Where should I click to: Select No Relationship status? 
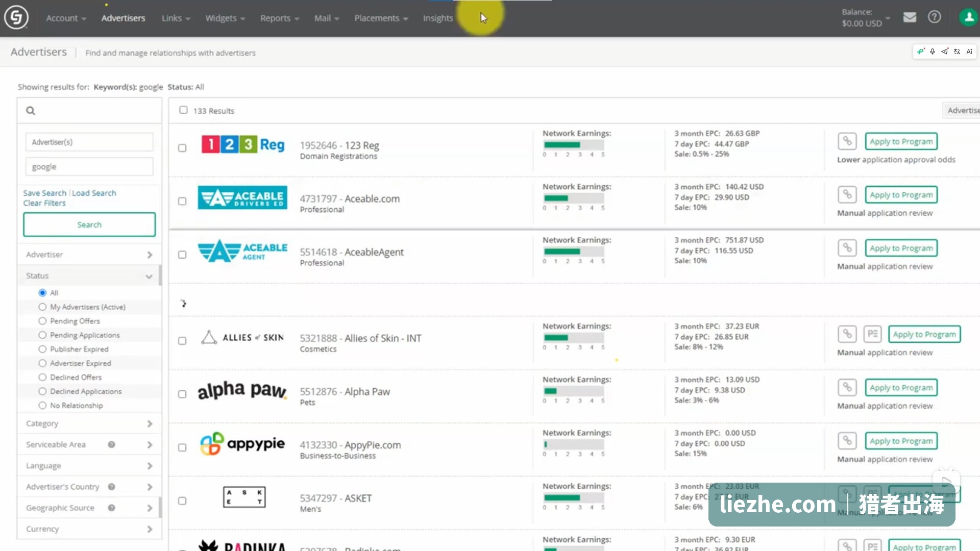[42, 405]
